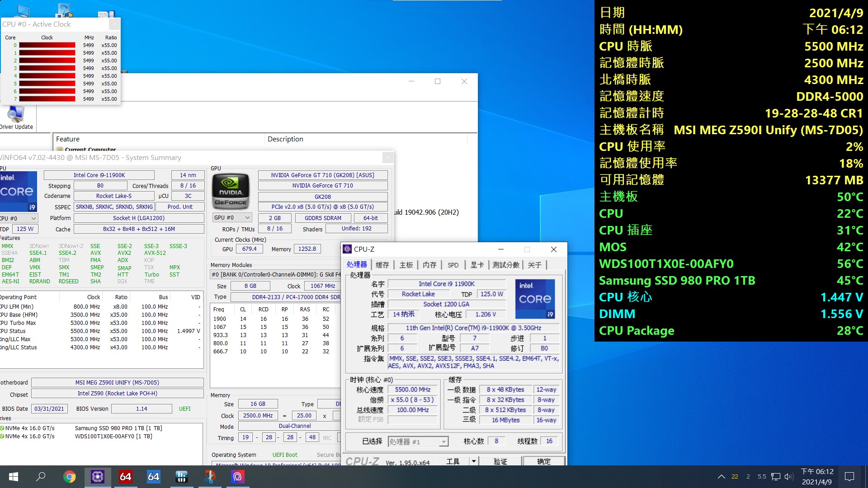Close the HWiNFO64 System Summary window
Viewport: 868px width, 488px height.
click(x=388, y=157)
